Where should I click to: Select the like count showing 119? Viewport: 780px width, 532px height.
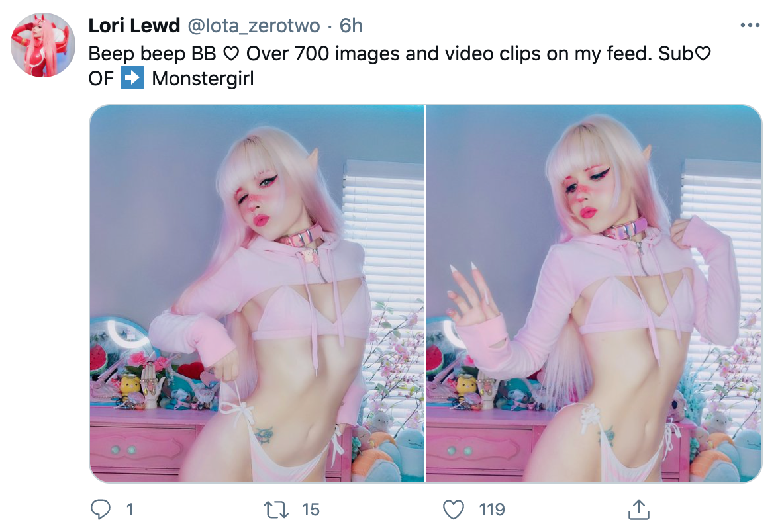pyautogui.click(x=492, y=510)
